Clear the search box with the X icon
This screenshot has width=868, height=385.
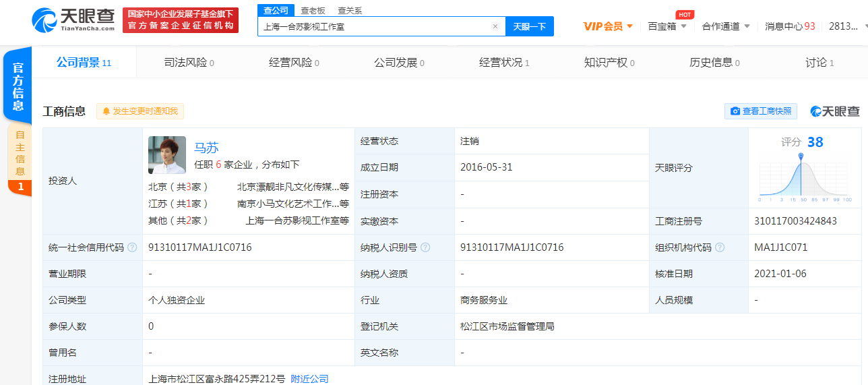tap(495, 27)
